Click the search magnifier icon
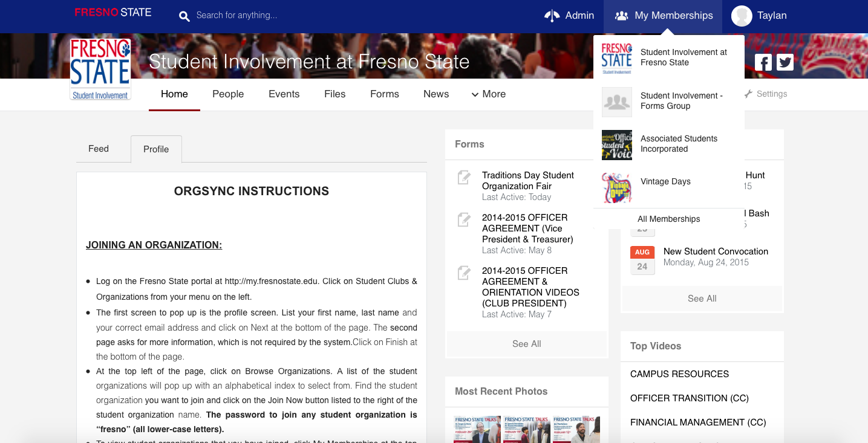868x443 pixels. point(184,16)
